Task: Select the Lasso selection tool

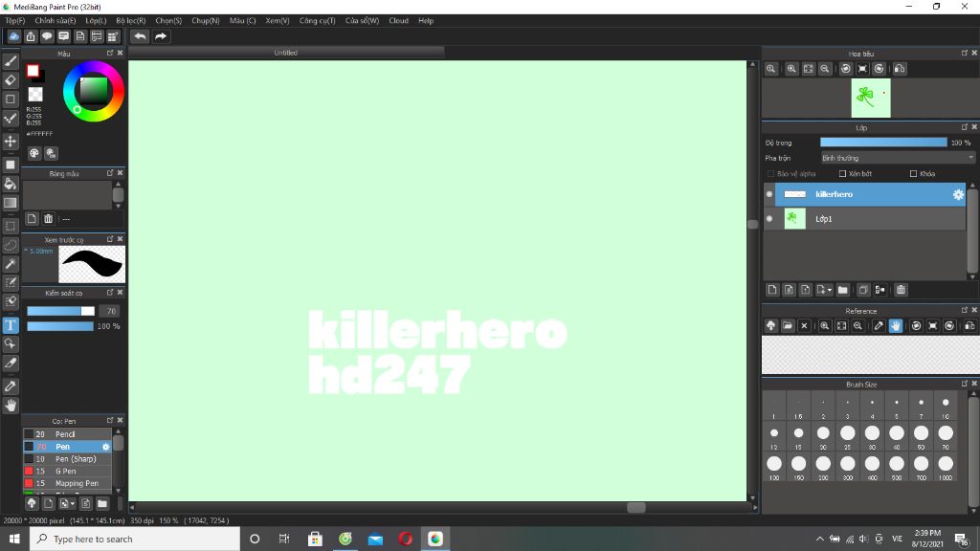Action: pos(11,245)
